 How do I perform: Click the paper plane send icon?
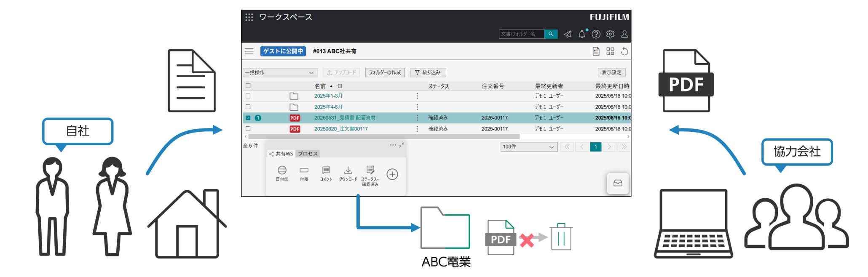click(568, 34)
